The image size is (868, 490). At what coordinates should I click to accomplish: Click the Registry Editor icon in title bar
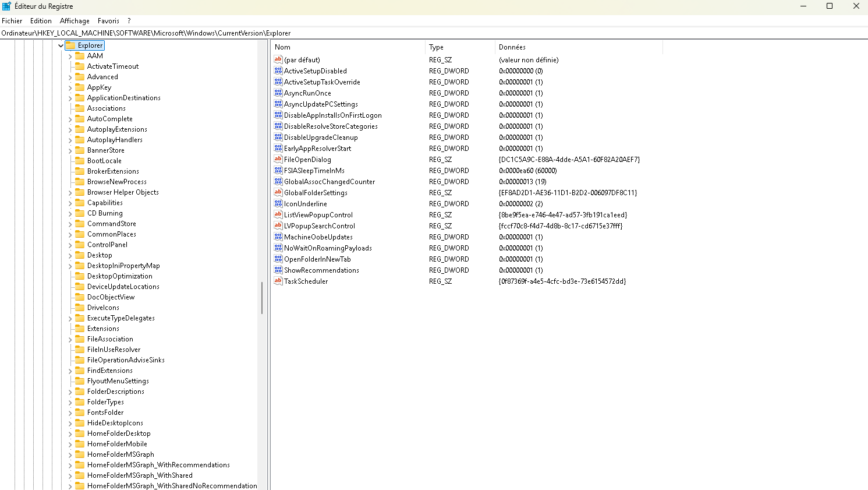click(6, 6)
